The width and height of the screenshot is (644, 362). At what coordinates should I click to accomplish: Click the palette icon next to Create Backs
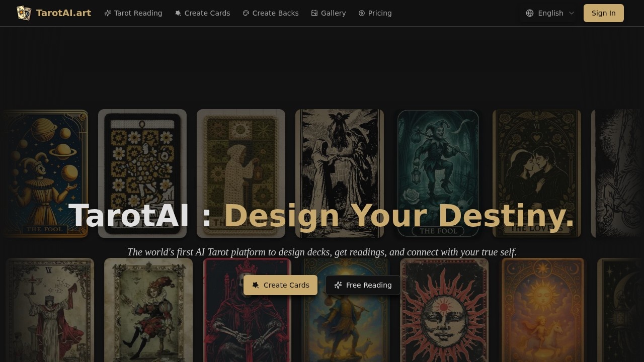point(246,13)
